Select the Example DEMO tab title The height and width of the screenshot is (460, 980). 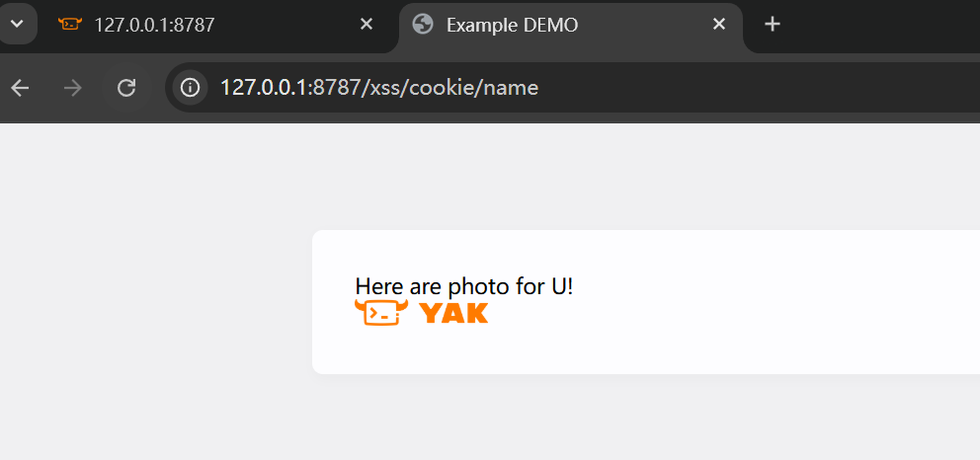point(512,25)
